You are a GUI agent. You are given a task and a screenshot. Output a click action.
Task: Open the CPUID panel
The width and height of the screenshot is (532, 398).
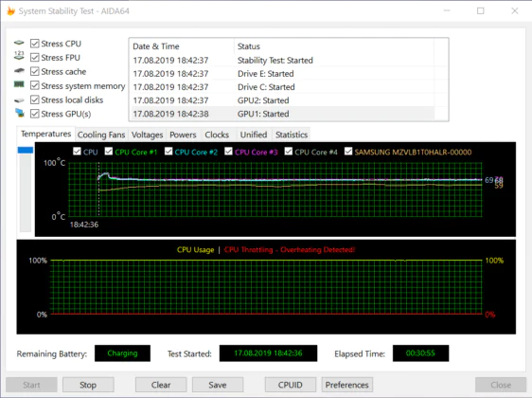pyautogui.click(x=291, y=385)
